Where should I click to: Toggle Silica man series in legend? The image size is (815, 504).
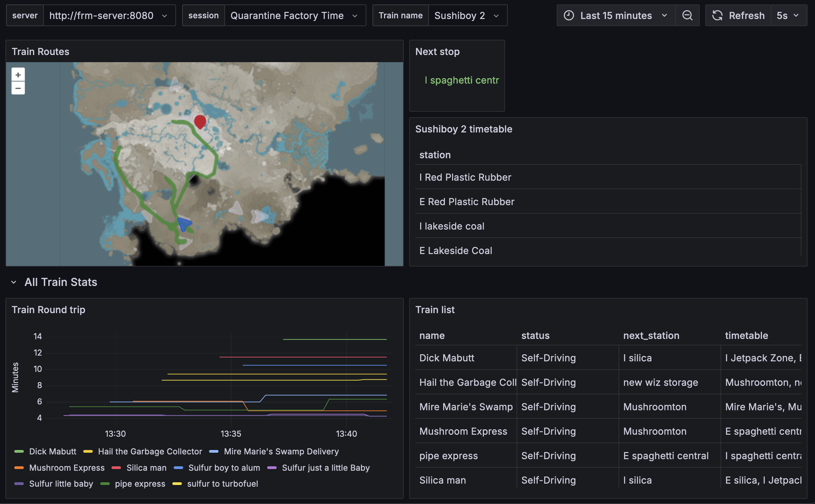pos(146,468)
